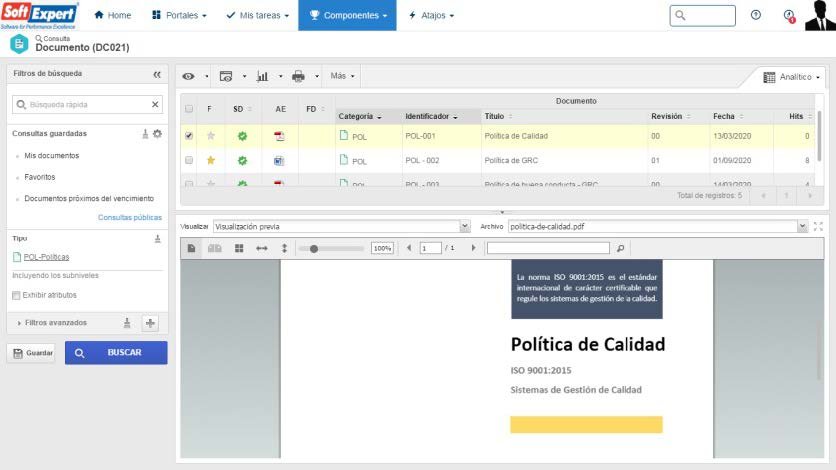Open the Analítico view dropdown
The image size is (836, 470).
click(791, 77)
